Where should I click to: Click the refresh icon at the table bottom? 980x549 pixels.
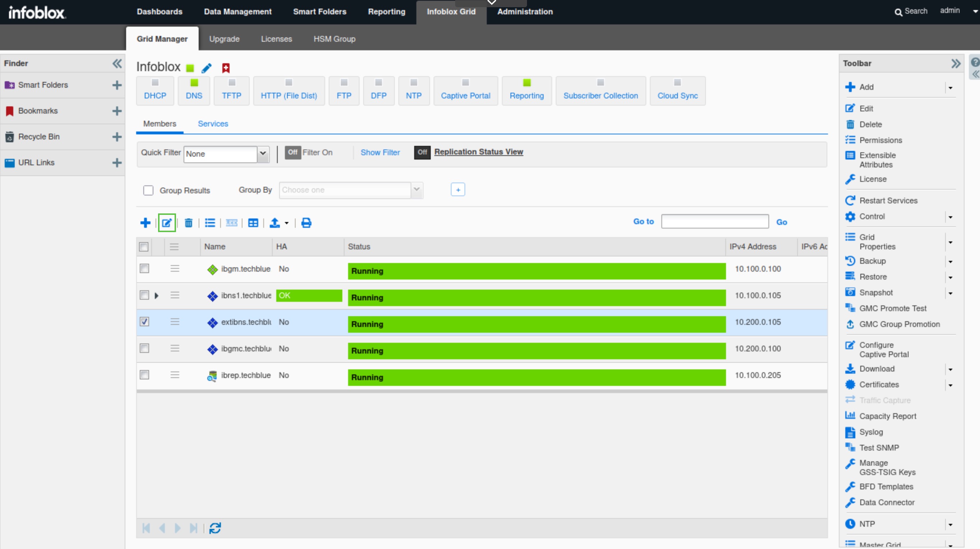(215, 528)
